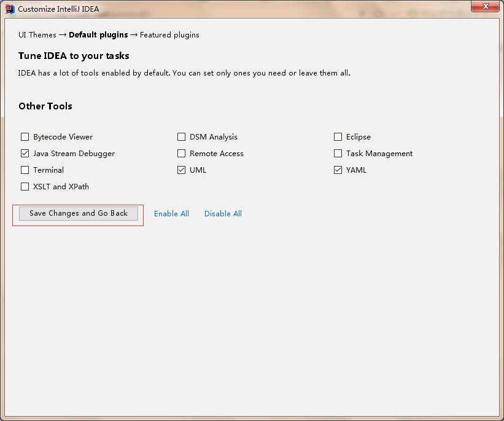Viewport: 504px width, 421px height.
Task: Click the Disable All link
Action: coord(223,214)
